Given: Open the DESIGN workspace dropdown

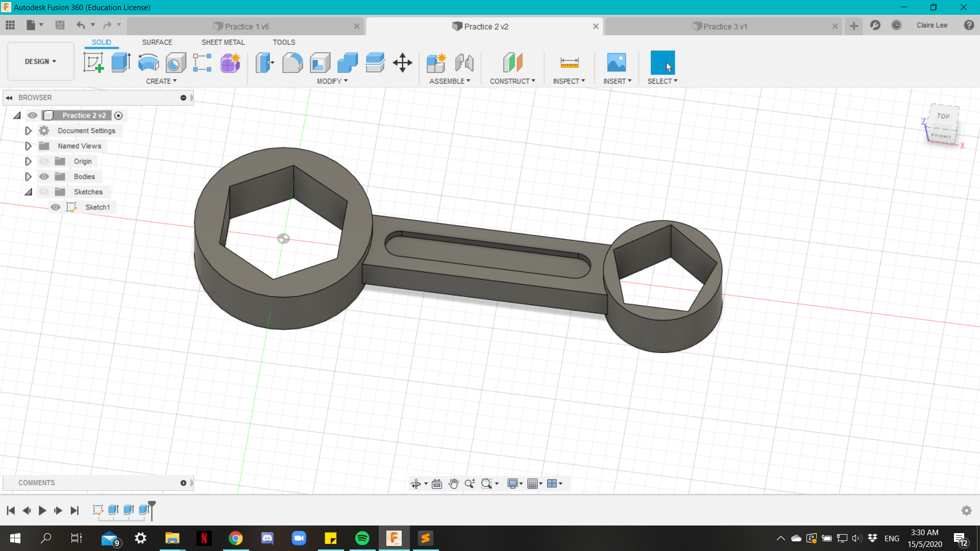Looking at the screenshot, I should coord(40,61).
